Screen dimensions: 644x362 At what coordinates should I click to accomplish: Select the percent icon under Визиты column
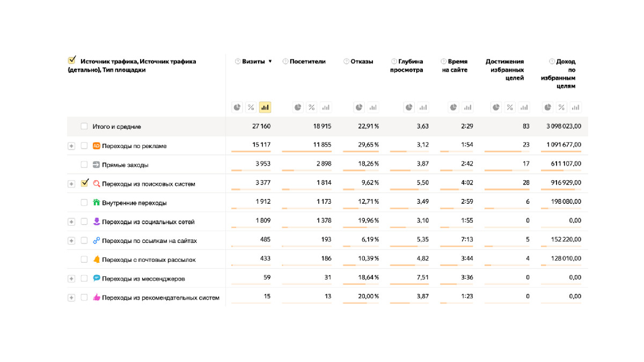point(251,108)
